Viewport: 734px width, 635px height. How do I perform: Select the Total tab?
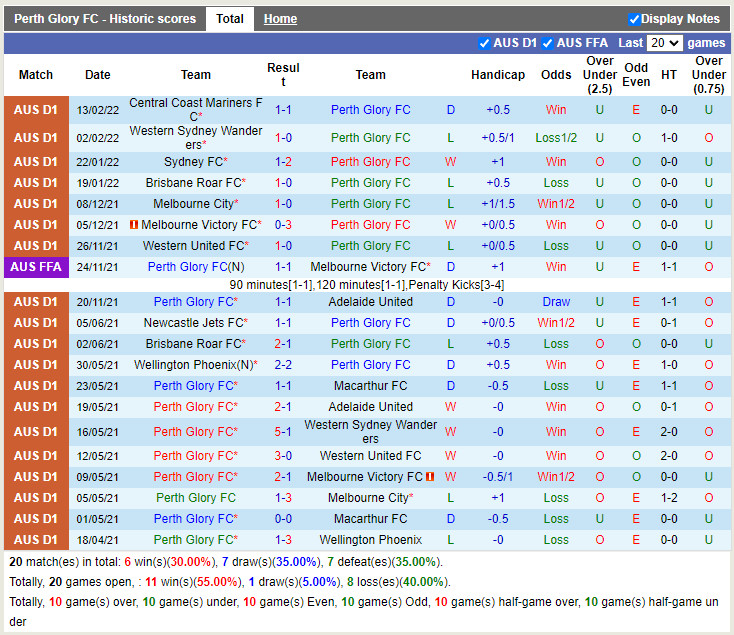click(230, 19)
